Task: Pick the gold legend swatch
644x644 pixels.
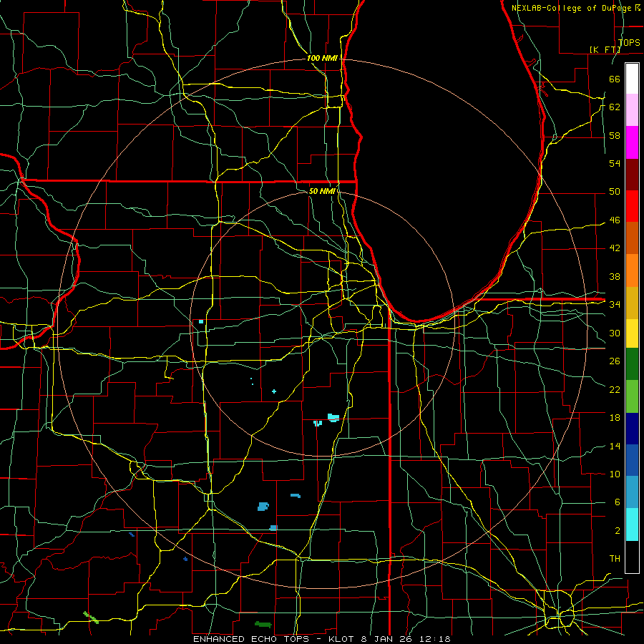Action: tap(632, 303)
